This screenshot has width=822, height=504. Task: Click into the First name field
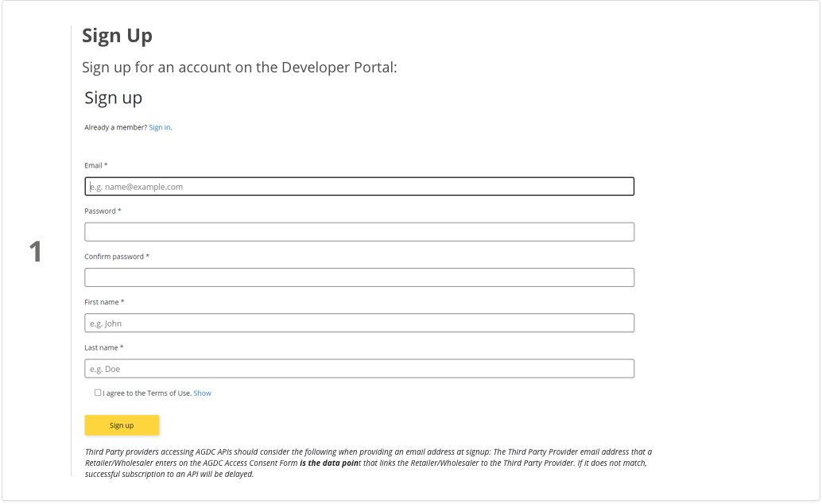[359, 323]
